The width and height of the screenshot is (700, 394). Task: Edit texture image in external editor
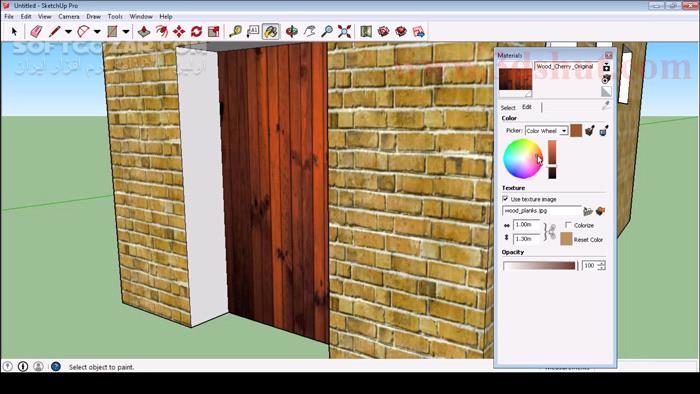[600, 211]
